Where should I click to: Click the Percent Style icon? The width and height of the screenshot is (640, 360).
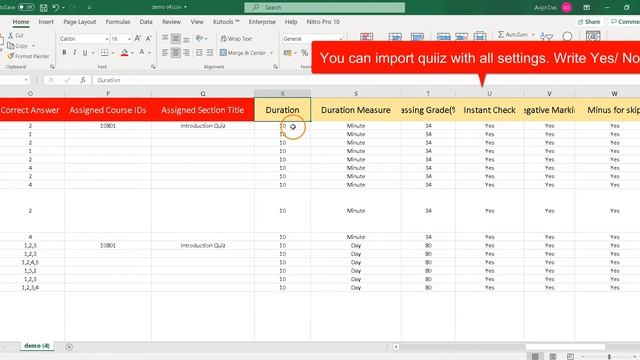[304, 53]
